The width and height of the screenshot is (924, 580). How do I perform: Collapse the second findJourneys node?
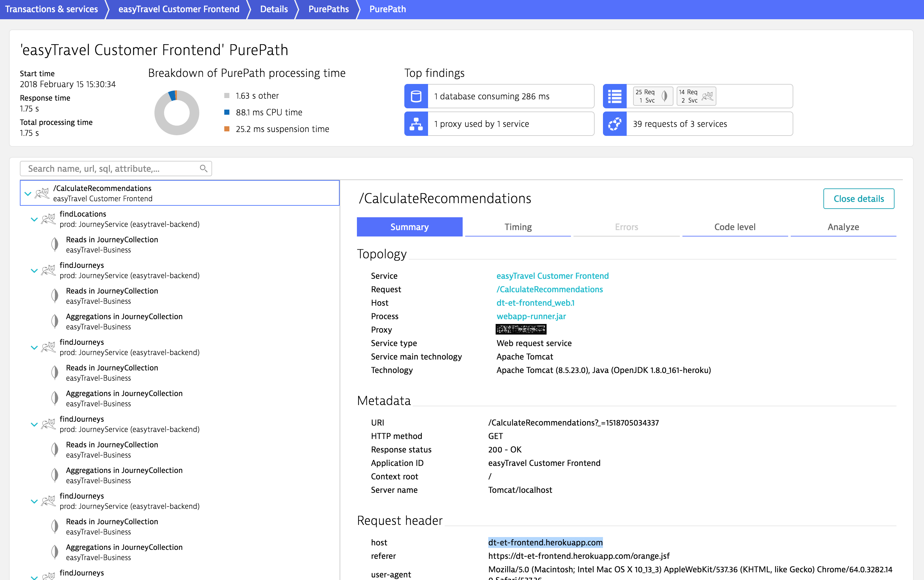click(34, 348)
